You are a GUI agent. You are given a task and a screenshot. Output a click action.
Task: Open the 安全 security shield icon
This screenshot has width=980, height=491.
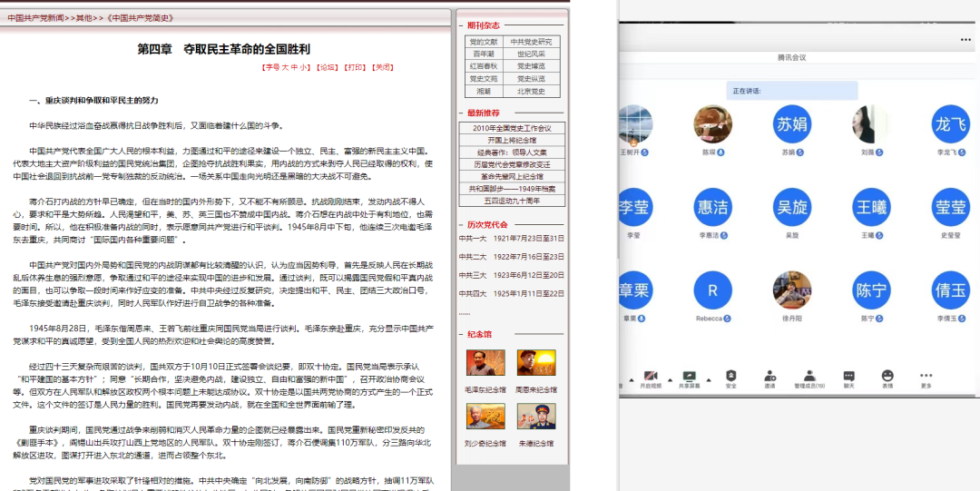[x=730, y=376]
